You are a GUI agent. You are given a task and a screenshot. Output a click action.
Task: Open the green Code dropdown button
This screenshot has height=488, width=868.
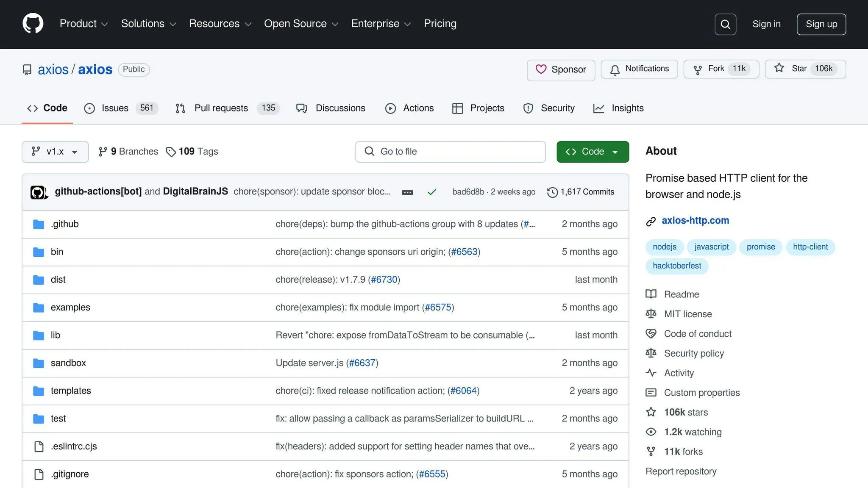click(593, 152)
